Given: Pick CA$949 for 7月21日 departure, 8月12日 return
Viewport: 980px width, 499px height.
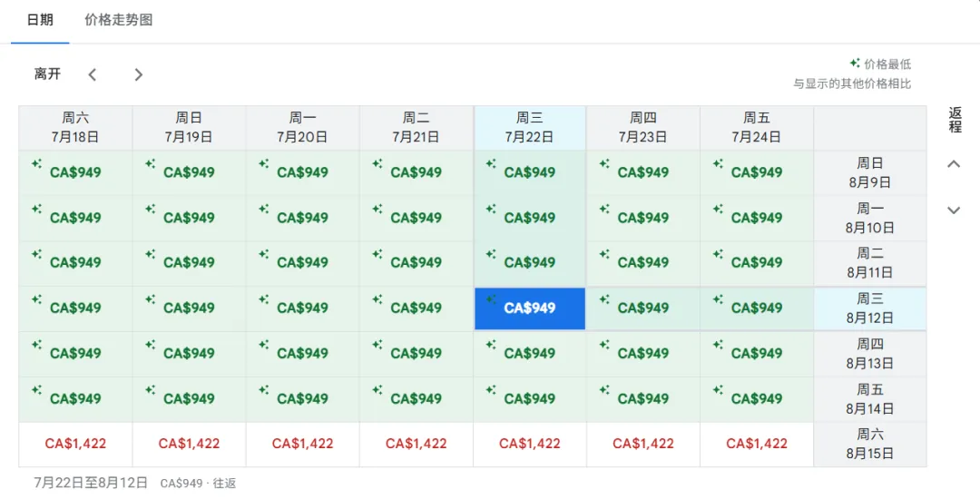Looking at the screenshot, I should (x=416, y=308).
